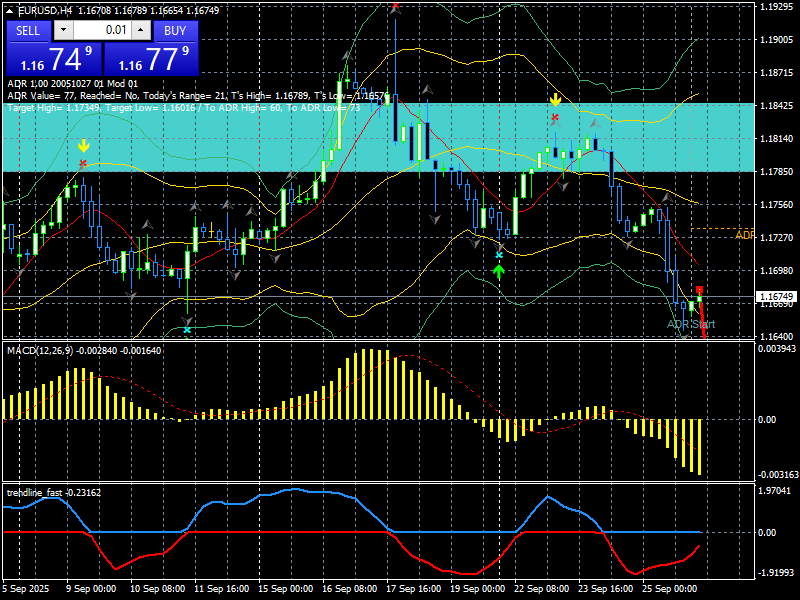The height and width of the screenshot is (600, 800).
Task: Collapse the one-click trading panel triangle
Action: click(10, 10)
